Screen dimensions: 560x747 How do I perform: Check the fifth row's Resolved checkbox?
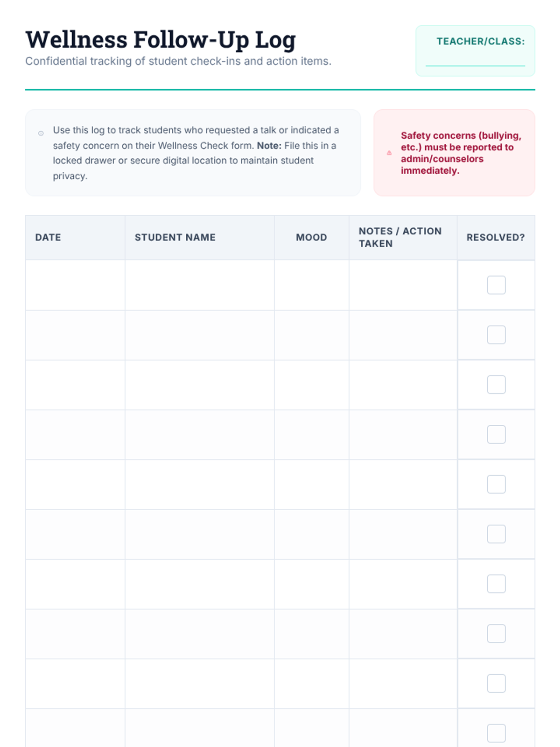coord(496,484)
